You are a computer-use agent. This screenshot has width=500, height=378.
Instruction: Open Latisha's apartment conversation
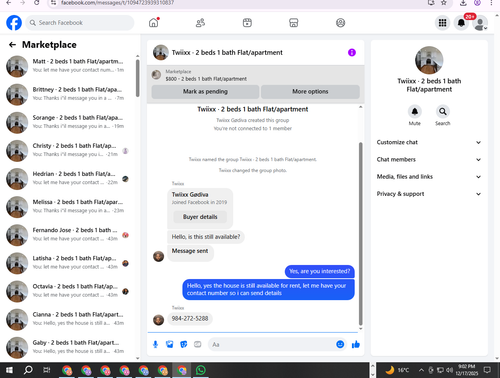click(x=68, y=263)
